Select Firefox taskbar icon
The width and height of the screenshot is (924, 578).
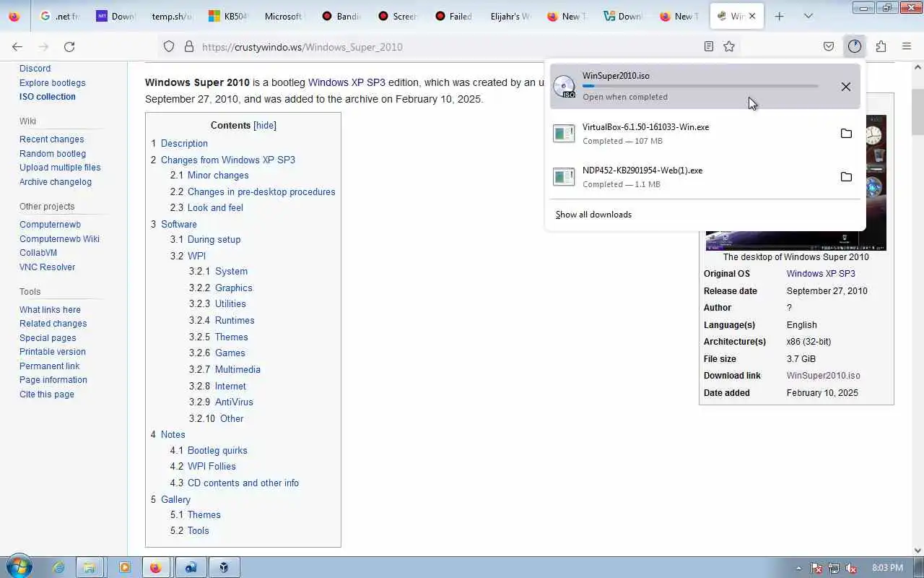point(156,567)
